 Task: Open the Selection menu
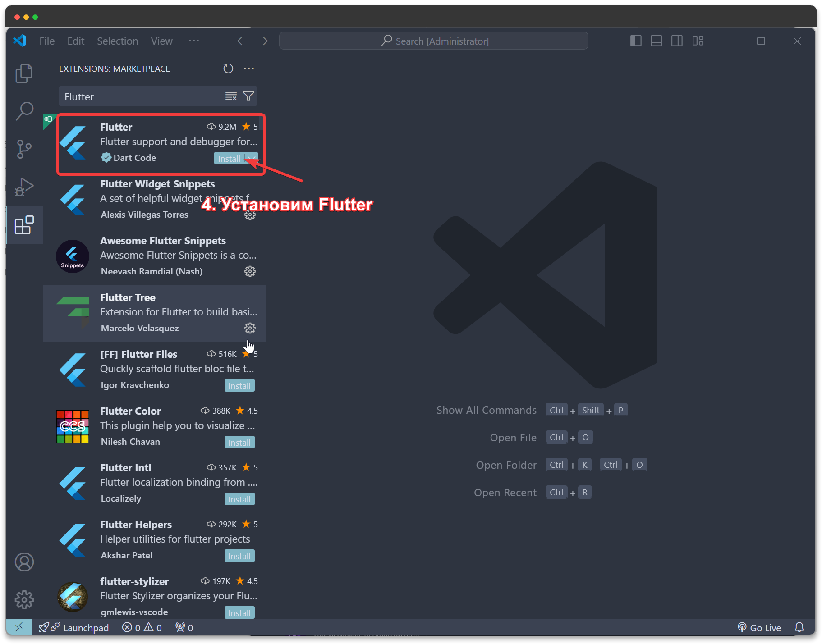point(117,41)
